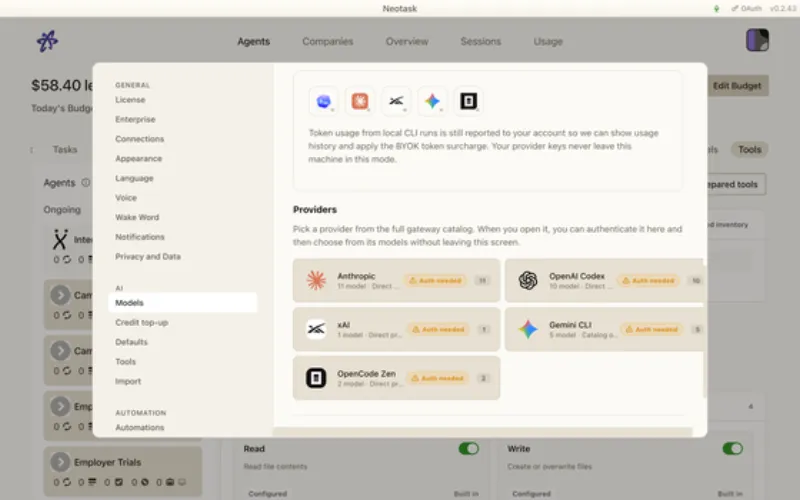Click the orange Anthropic icon in the top row

point(360,101)
